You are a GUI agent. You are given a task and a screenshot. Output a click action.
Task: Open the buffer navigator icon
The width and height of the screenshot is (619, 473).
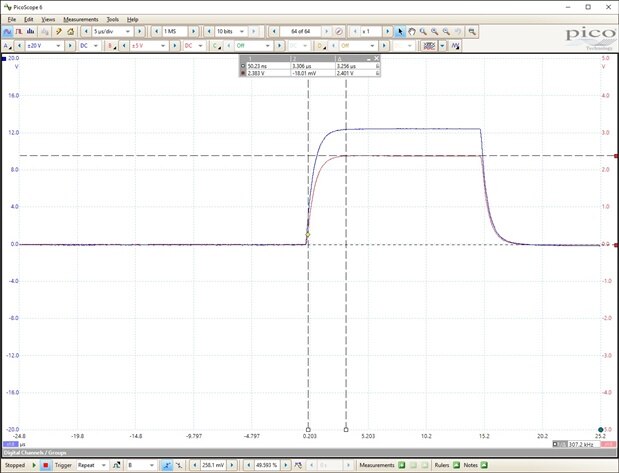[x=339, y=32]
